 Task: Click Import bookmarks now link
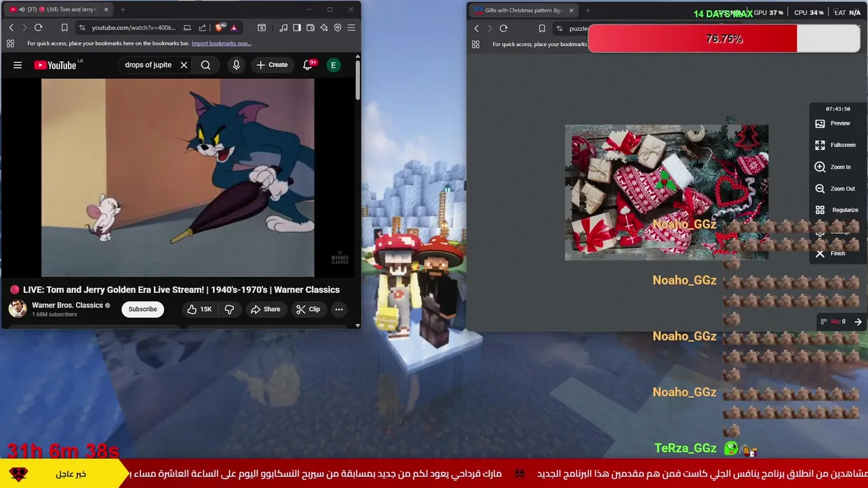coord(221,43)
